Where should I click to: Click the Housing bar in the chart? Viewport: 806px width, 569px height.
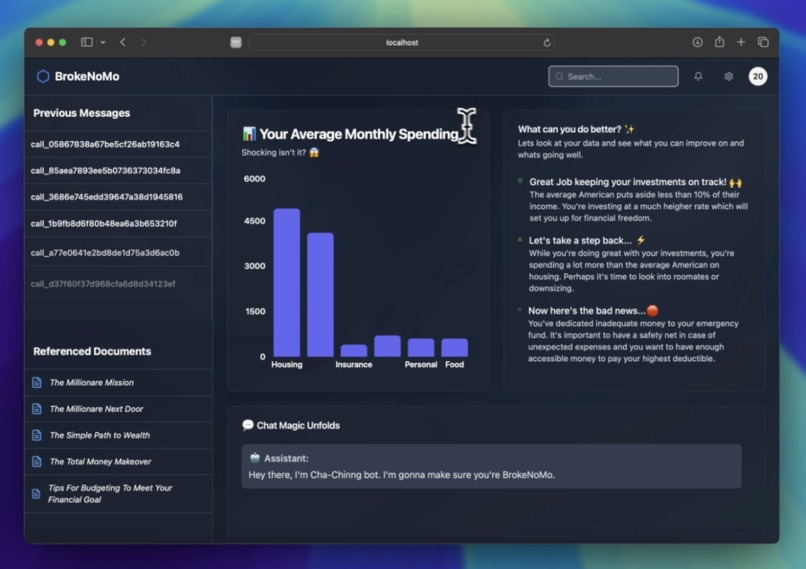287,282
